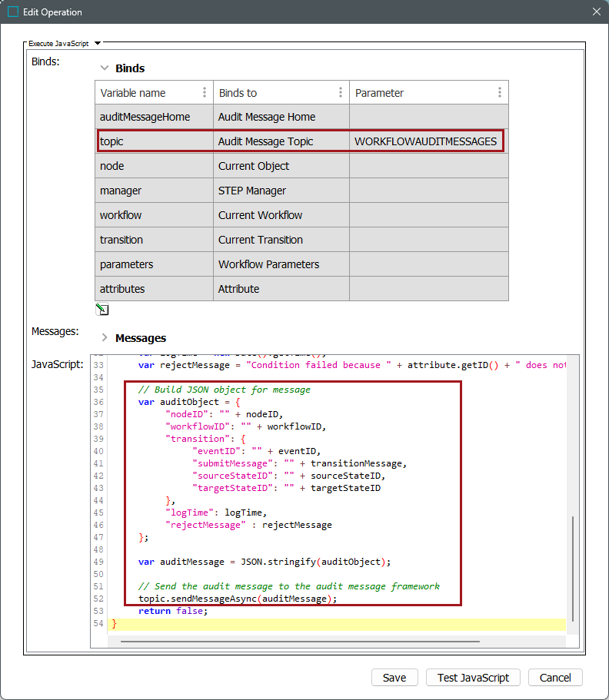Image resolution: width=609 pixels, height=700 pixels.
Task: Close the Edit Operation dialog
Action: (596, 12)
